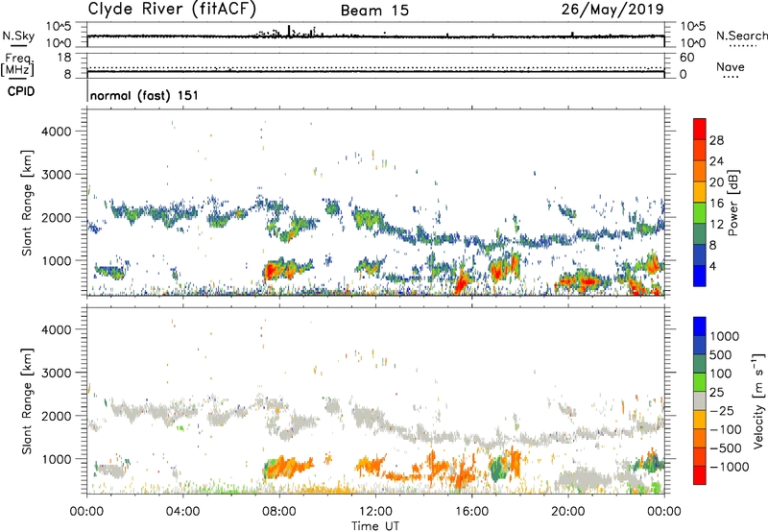Screen dimensions: 768x532
Task: Select the 'Beam 15' header label
Action: [x=374, y=11]
